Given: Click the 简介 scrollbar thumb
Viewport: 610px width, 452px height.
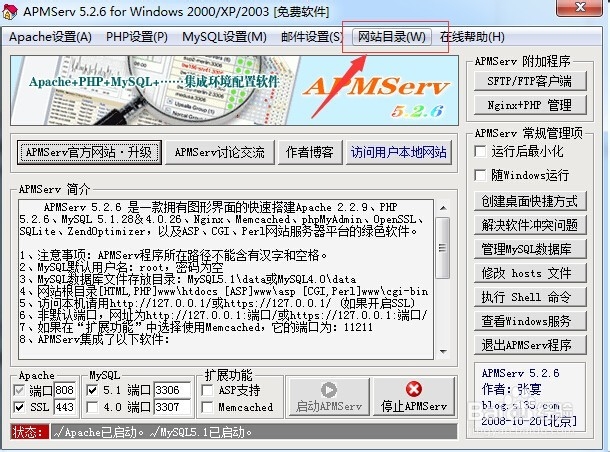Looking at the screenshot, I should (x=443, y=248).
